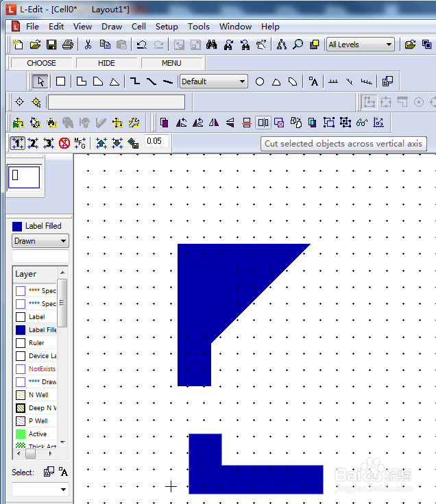Toggle mouse snap grid 2 button

click(33, 142)
